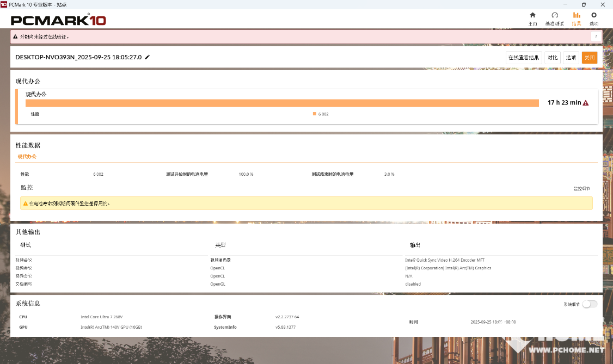Click the warning triangle in pink validation banner
Viewport: 613px width, 364px height.
16,37
